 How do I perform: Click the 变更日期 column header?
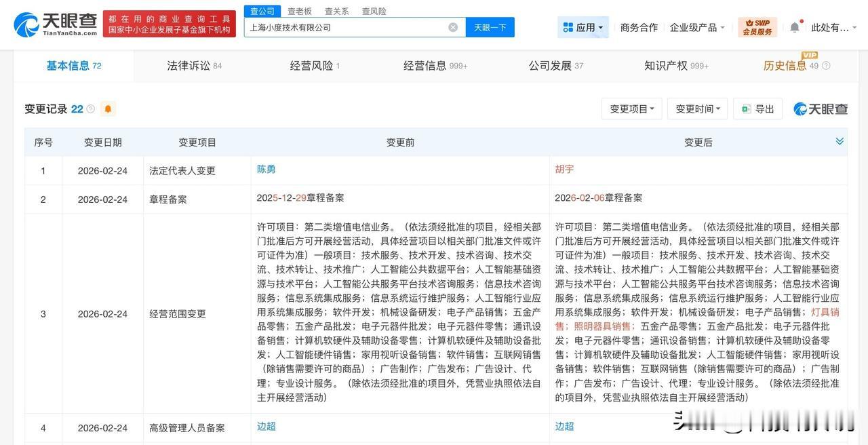pos(103,142)
